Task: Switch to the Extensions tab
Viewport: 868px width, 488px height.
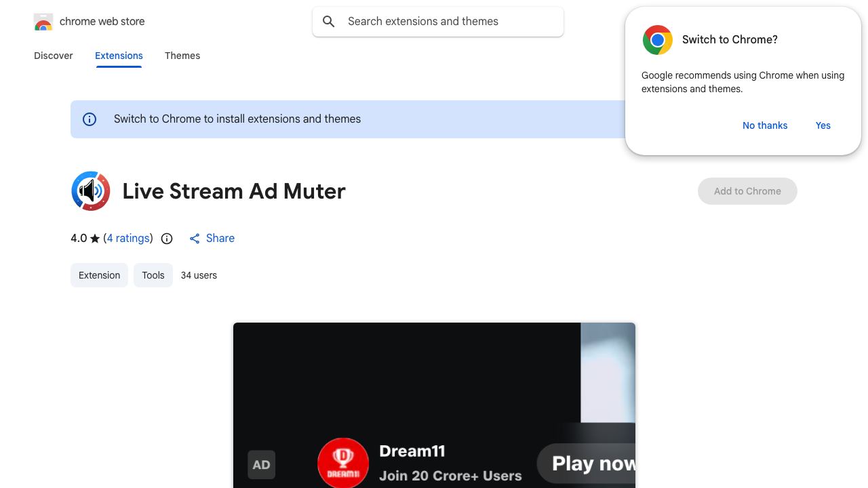Action: (119, 56)
